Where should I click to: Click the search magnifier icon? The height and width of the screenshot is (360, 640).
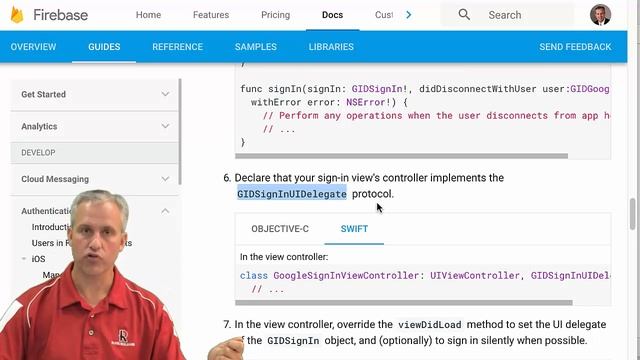(x=464, y=15)
